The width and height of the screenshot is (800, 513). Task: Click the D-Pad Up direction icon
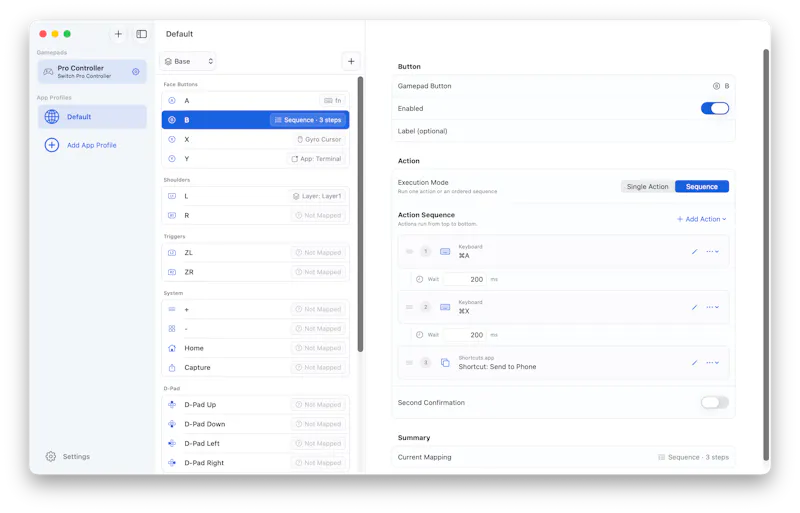172,405
